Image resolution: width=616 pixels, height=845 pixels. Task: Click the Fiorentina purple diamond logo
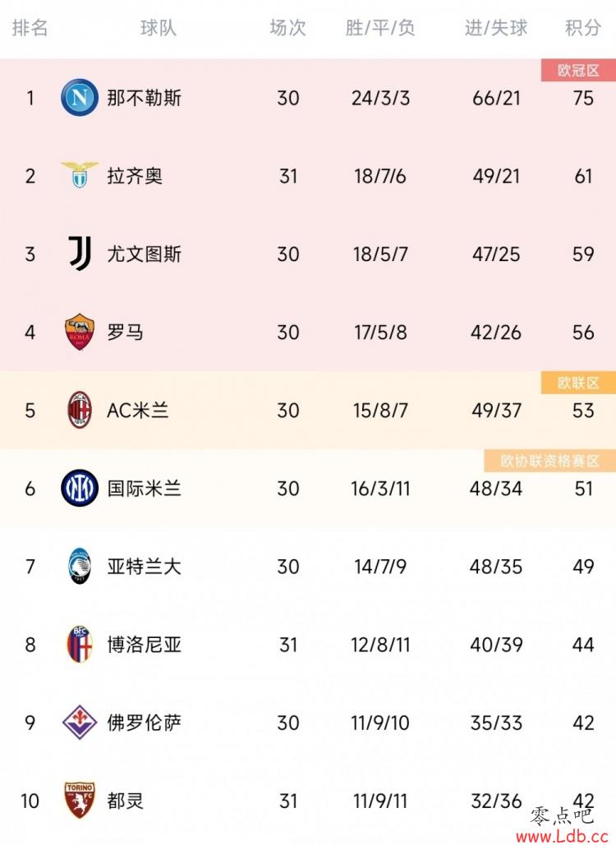79,722
